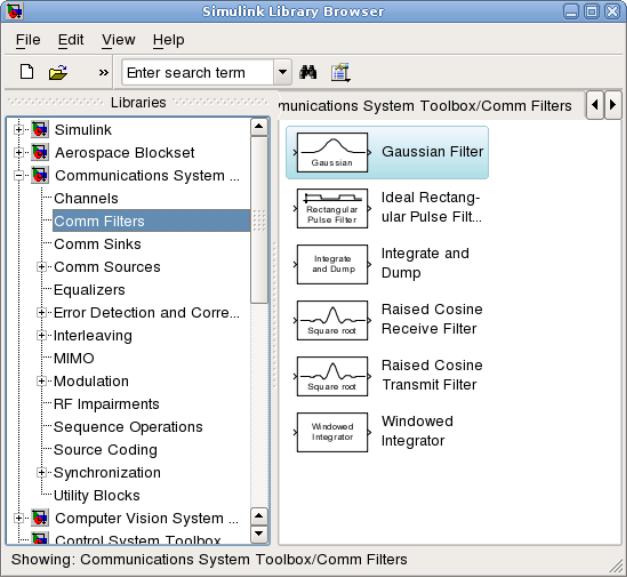Click the Modulation tree label

coord(91,381)
